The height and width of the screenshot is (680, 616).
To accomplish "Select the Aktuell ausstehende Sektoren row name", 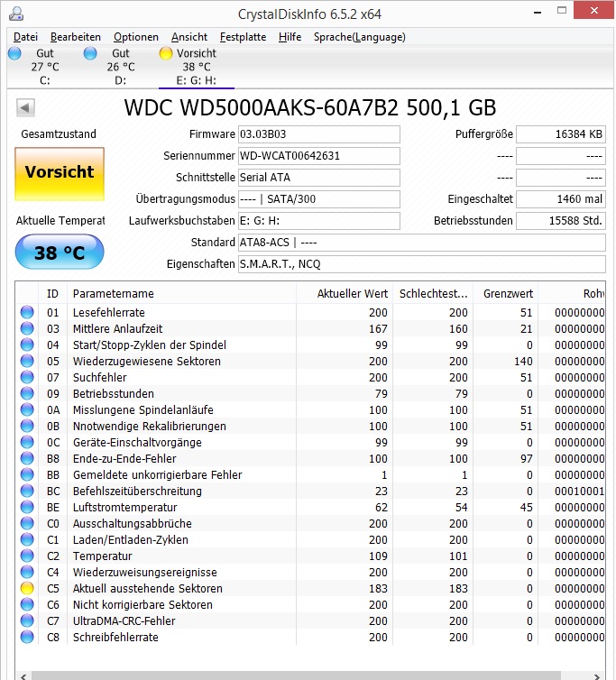I will click(148, 589).
